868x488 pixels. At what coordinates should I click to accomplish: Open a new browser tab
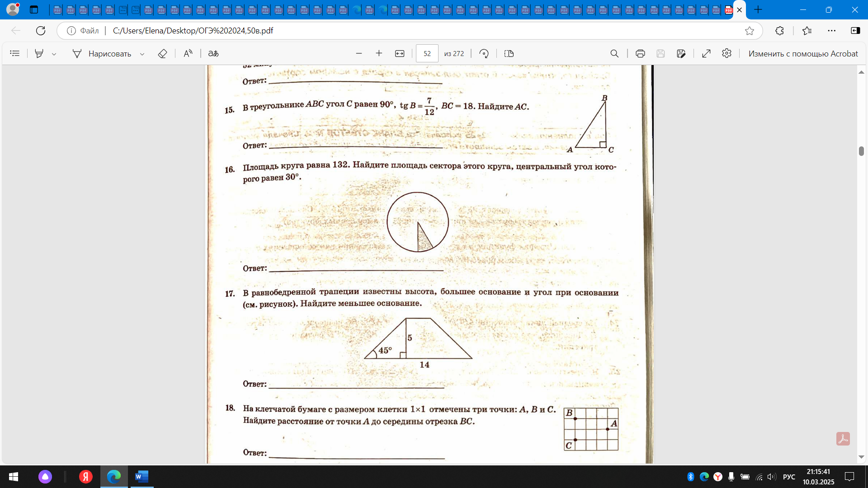(x=758, y=9)
